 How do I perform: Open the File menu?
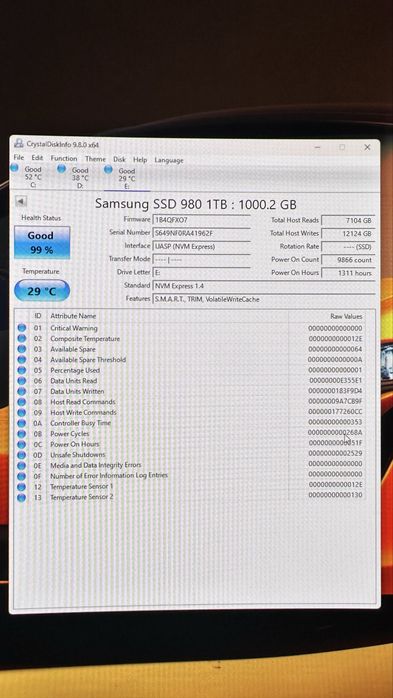coord(19,158)
